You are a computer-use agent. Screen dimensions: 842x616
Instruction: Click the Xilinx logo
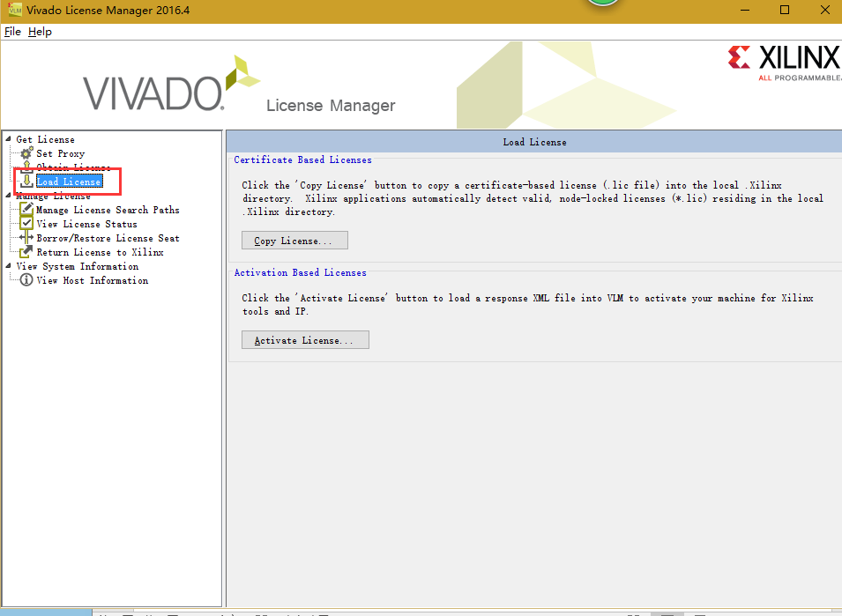[785, 63]
